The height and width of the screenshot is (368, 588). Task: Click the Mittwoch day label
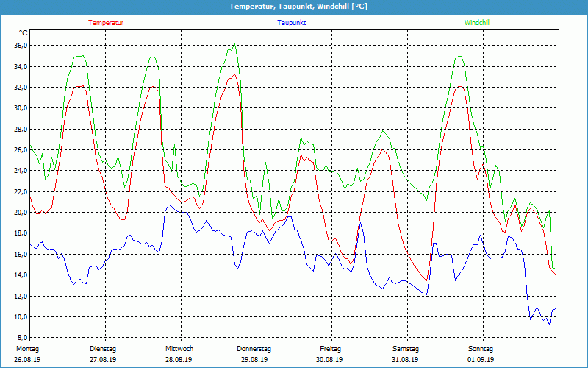[179, 349]
